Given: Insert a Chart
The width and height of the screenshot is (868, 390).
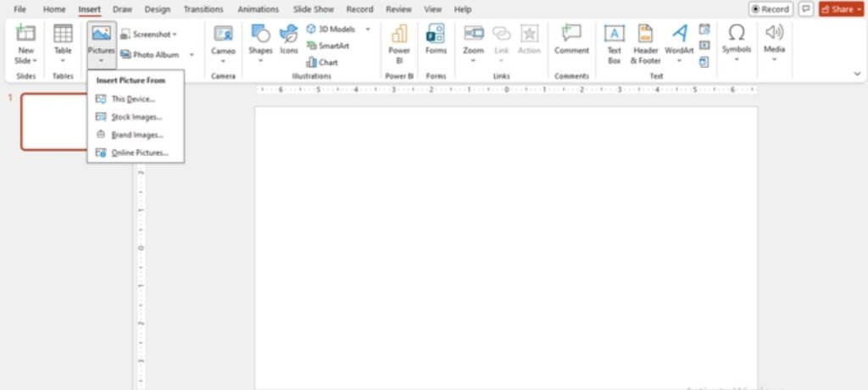Looking at the screenshot, I should click(321, 63).
